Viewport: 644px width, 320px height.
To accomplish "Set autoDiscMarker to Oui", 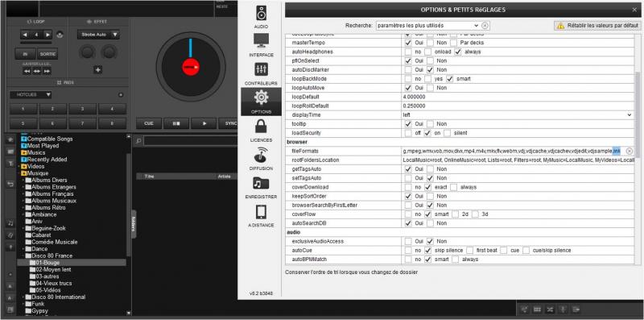I will (408, 70).
